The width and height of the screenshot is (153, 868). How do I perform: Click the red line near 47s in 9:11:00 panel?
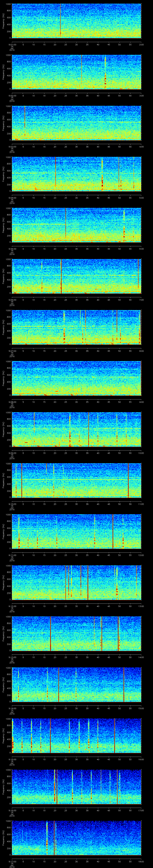point(113,531)
